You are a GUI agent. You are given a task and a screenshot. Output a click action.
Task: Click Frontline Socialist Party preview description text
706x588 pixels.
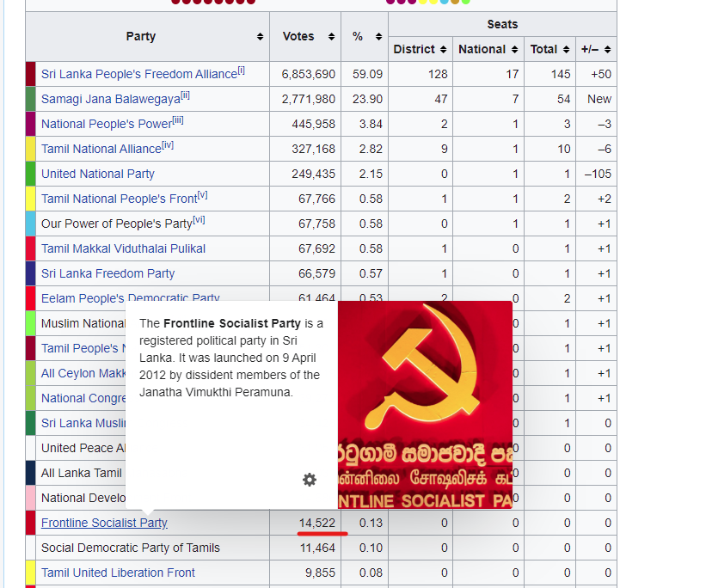(231, 358)
